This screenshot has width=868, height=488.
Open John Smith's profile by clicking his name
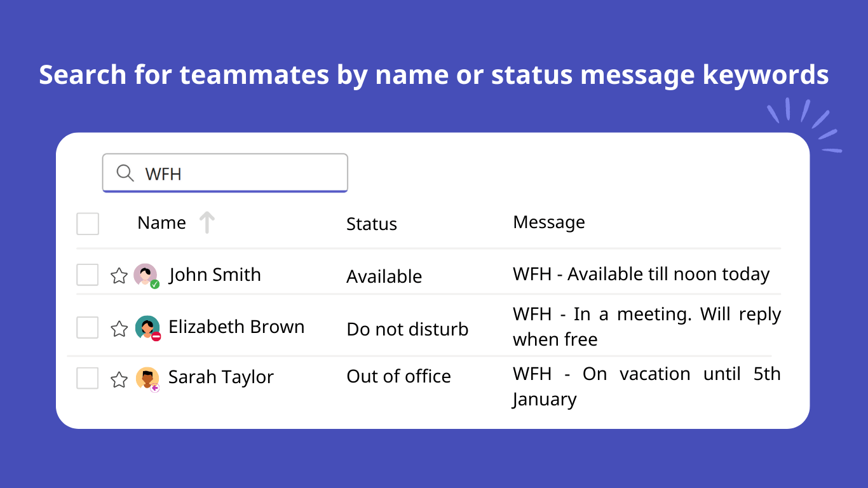[x=215, y=274]
